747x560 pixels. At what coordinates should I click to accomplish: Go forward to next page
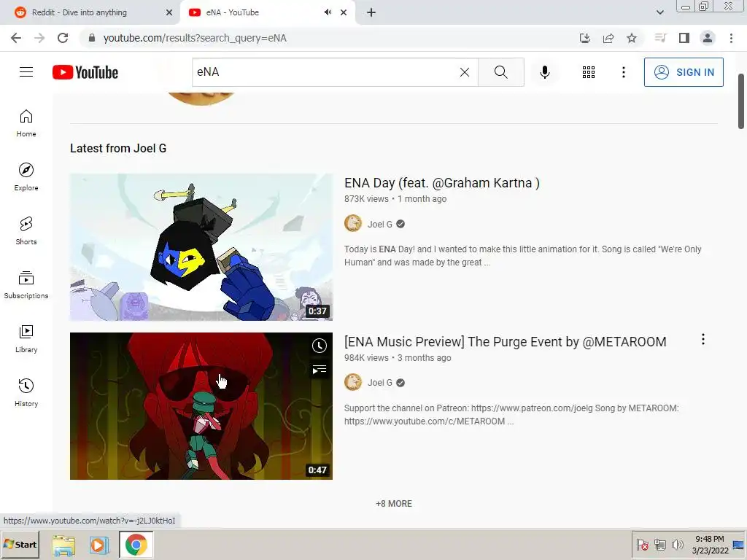coord(39,38)
